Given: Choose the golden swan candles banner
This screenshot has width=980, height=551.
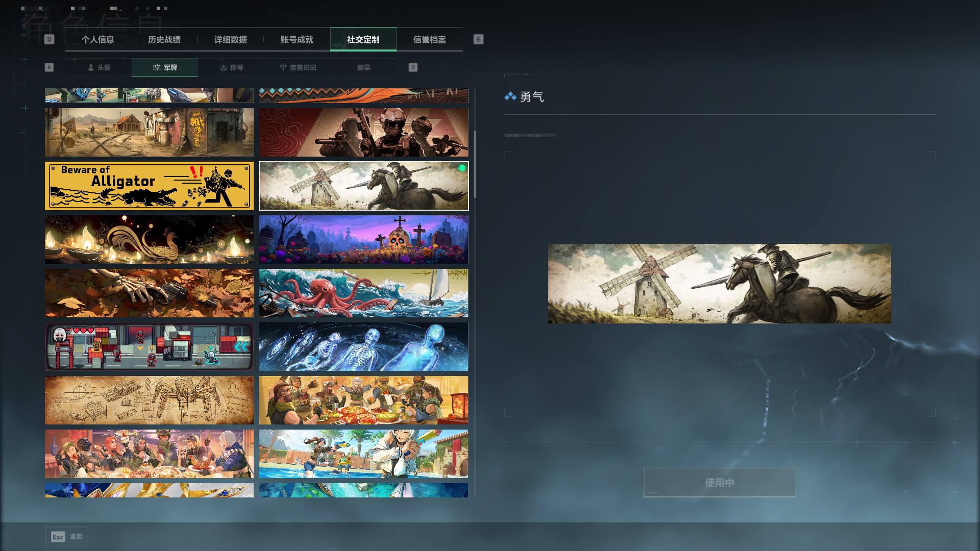Looking at the screenshot, I should click(149, 239).
